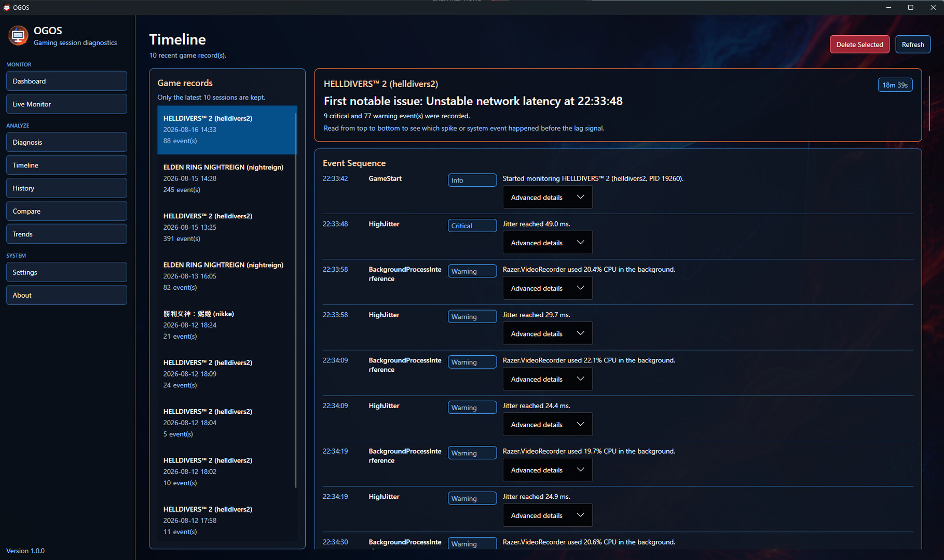Go to Diagnosis section
Screen dimensions: 944x560
coord(66,142)
